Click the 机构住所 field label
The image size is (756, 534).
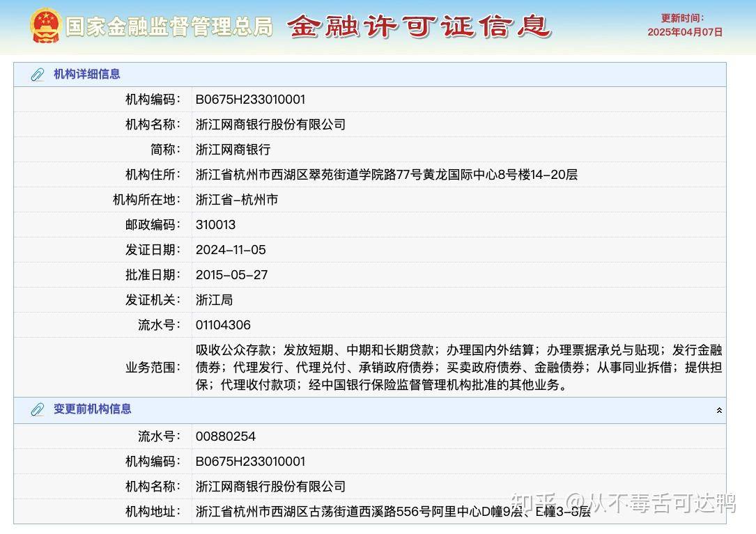[x=153, y=175]
